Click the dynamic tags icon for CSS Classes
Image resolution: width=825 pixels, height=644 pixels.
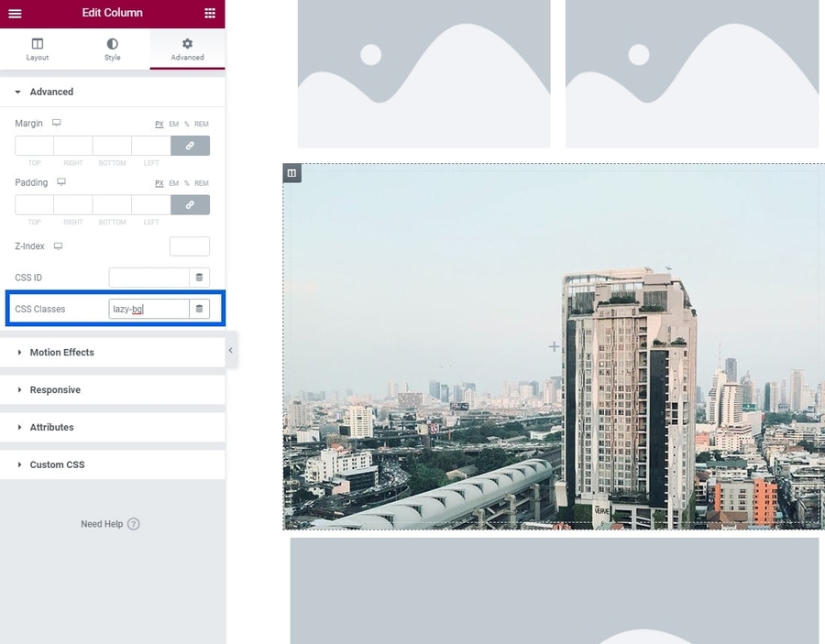199,310
